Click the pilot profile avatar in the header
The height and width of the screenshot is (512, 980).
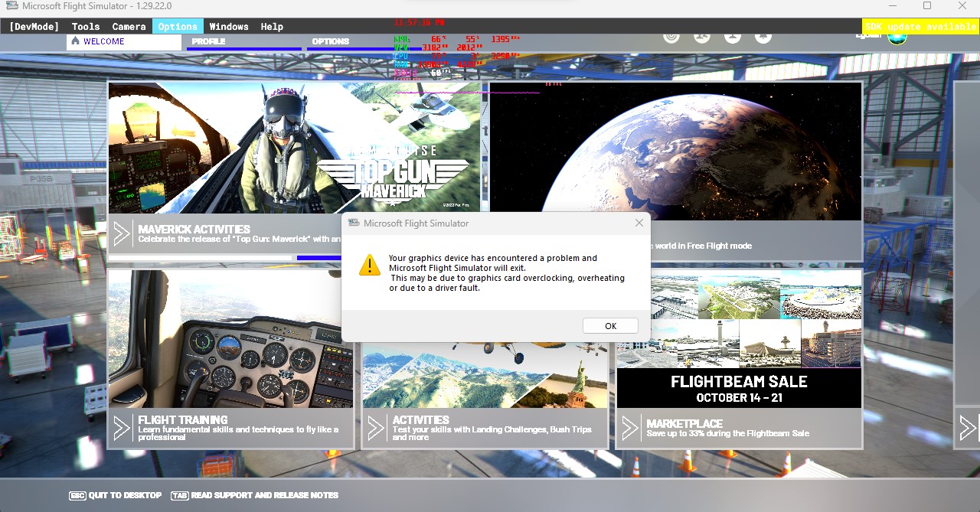897,35
